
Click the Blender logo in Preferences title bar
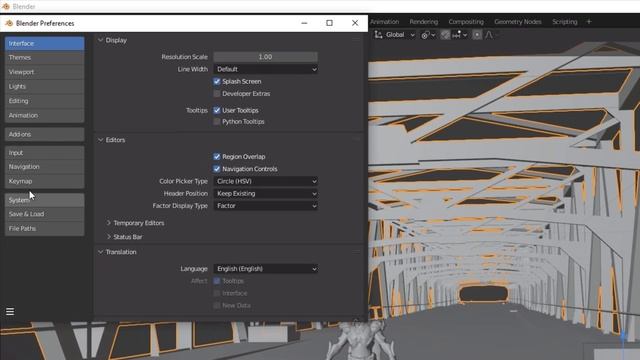(9, 23)
